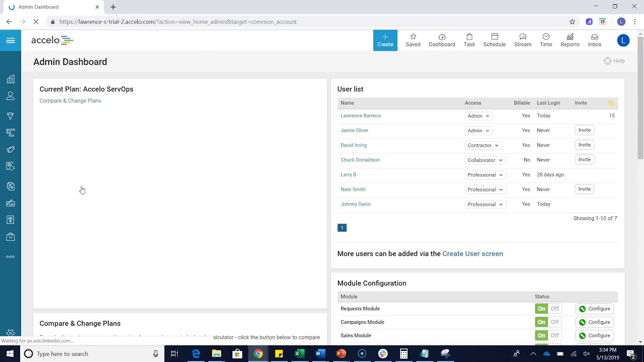Invite David Irving

(x=584, y=145)
